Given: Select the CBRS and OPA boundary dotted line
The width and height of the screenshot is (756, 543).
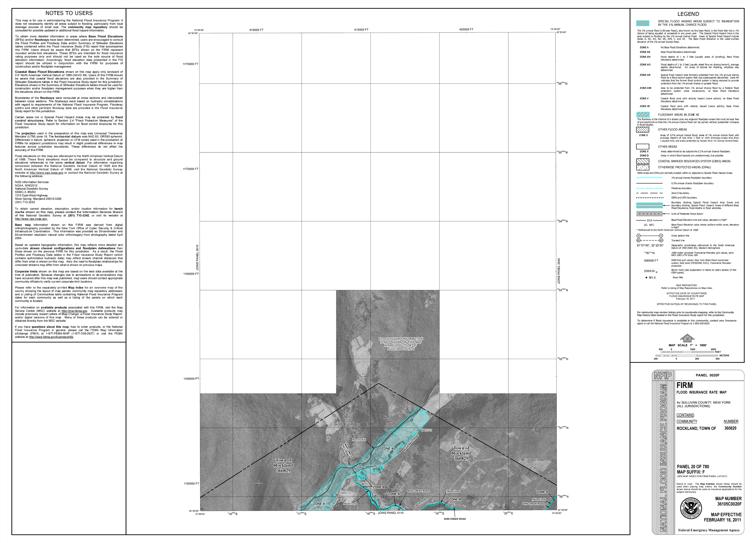Looking at the screenshot, I should 649,198.
